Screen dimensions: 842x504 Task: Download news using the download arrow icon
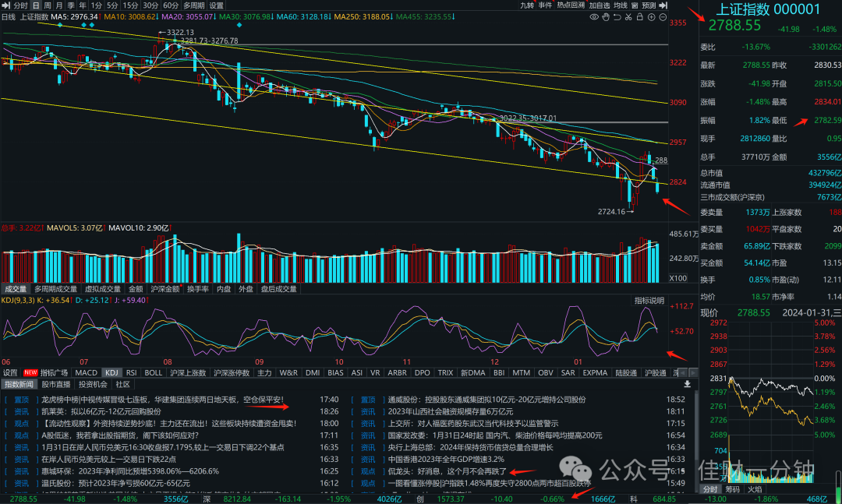click(x=688, y=384)
